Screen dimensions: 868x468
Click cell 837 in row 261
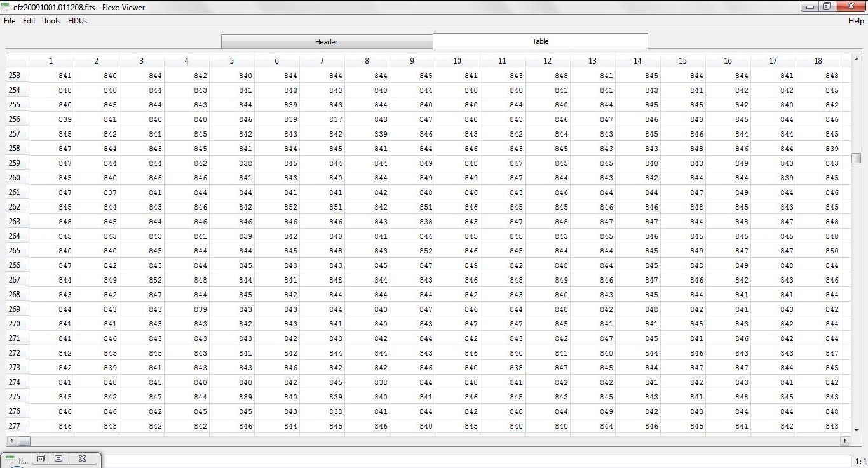tap(97, 192)
